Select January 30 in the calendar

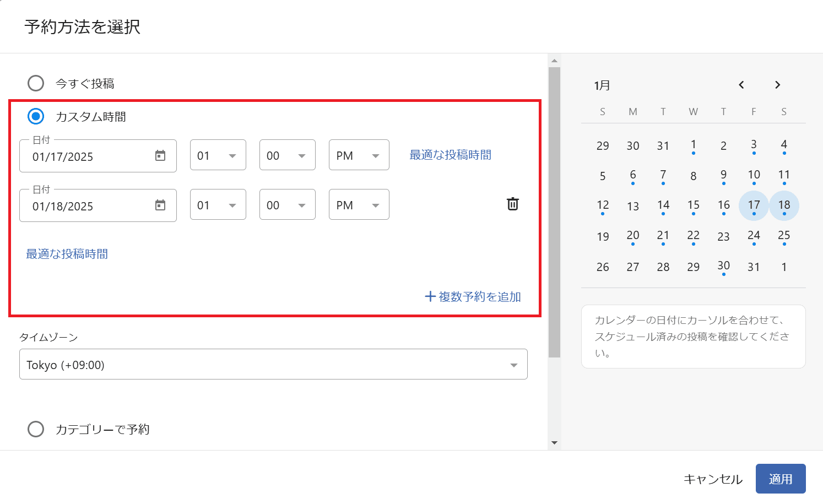pos(723,266)
